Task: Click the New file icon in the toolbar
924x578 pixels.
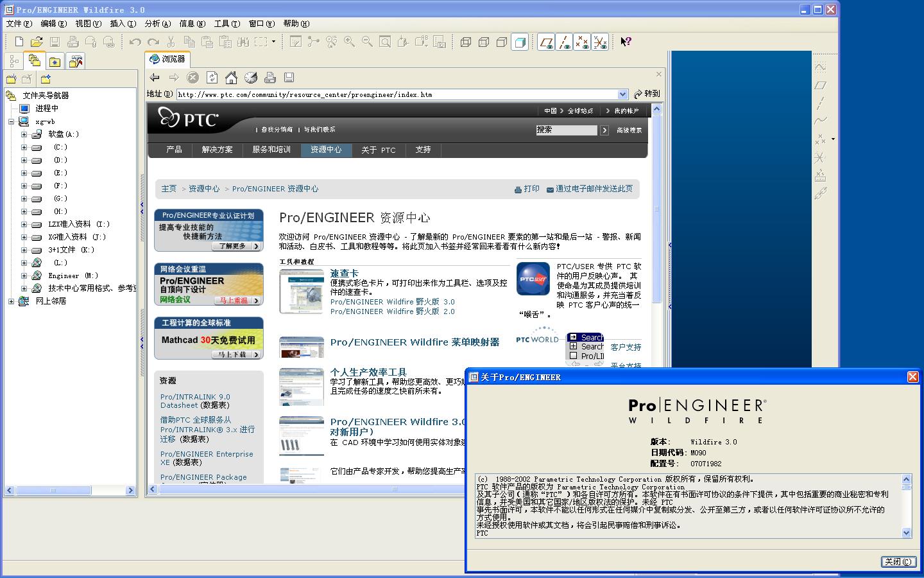Action: coord(19,42)
